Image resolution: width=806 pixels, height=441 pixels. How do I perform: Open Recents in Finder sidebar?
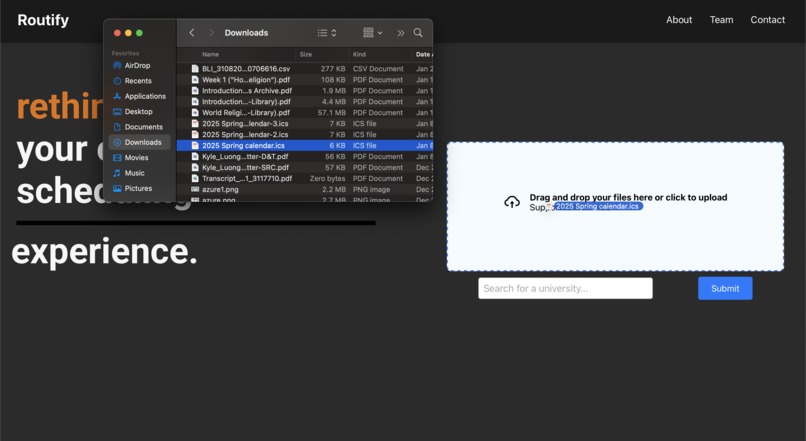(137, 81)
